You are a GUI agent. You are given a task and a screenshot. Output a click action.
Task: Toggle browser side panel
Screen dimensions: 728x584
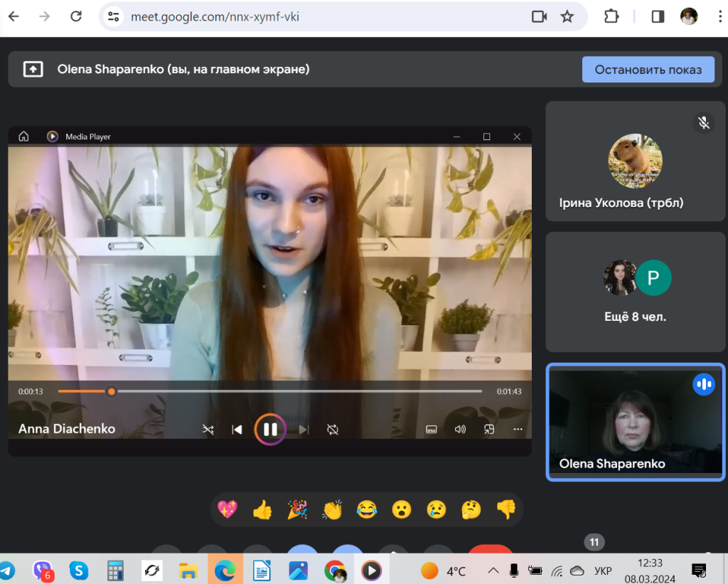pos(658,17)
